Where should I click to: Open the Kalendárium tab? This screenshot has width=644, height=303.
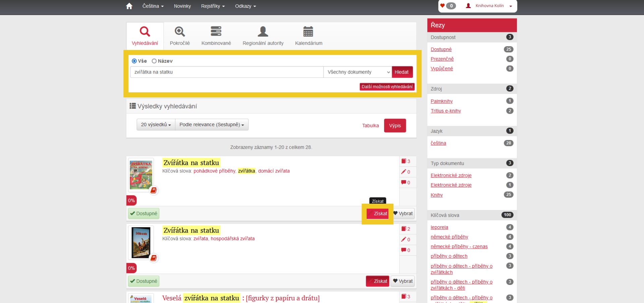click(x=309, y=36)
